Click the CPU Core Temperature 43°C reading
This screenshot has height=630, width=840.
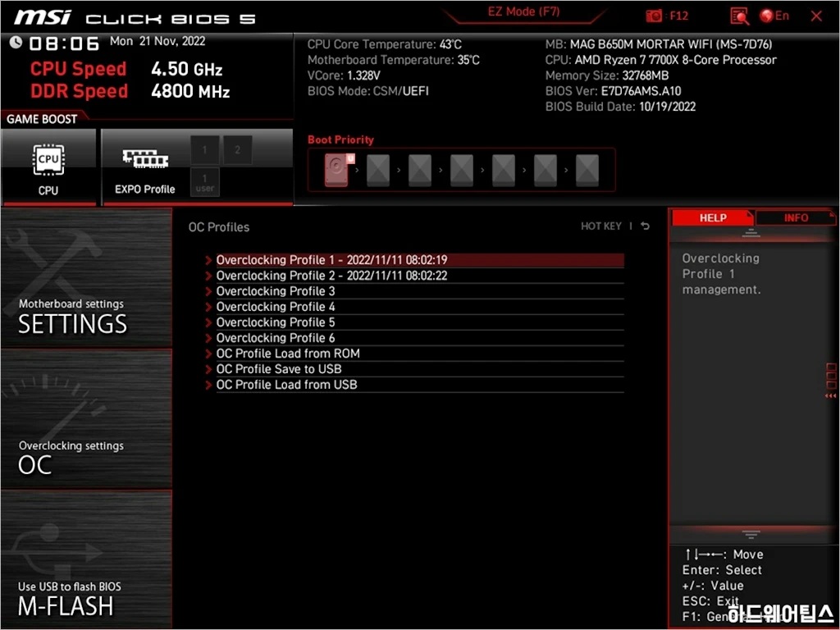(x=384, y=44)
